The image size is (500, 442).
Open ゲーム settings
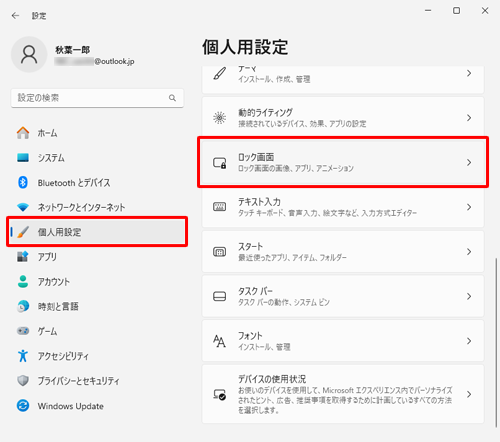[97, 331]
